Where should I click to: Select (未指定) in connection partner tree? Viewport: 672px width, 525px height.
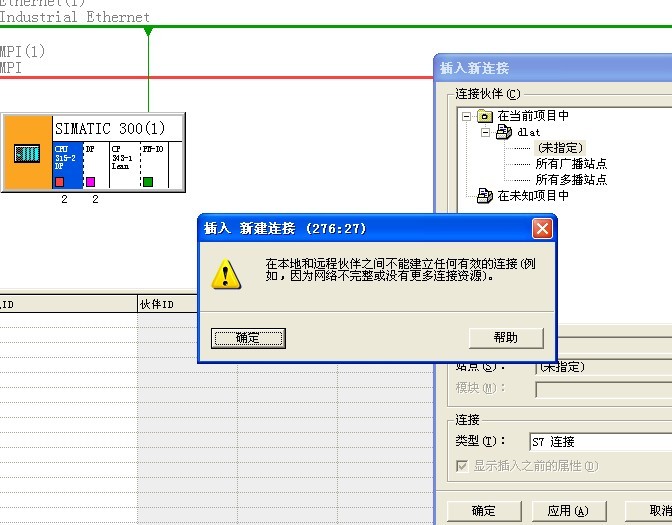(x=560, y=148)
